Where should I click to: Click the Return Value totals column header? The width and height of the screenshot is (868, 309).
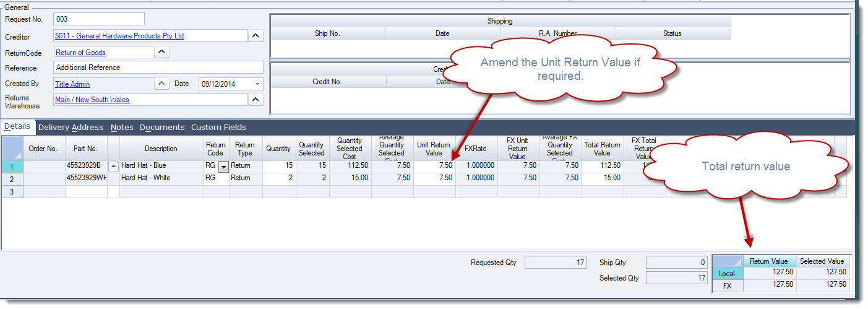pos(769,261)
